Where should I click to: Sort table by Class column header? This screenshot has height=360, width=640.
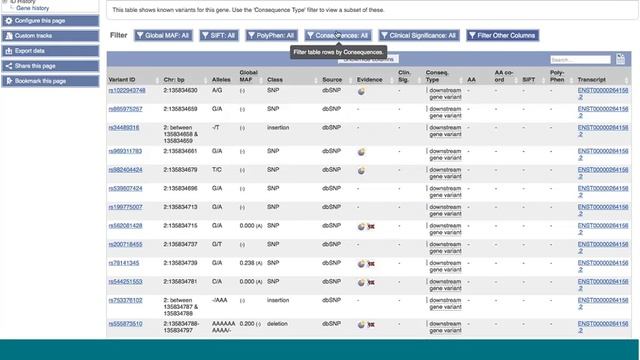pyautogui.click(x=275, y=80)
